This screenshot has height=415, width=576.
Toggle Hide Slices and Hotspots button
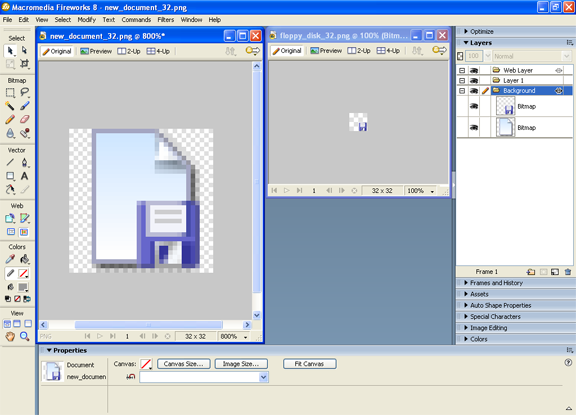(11, 232)
